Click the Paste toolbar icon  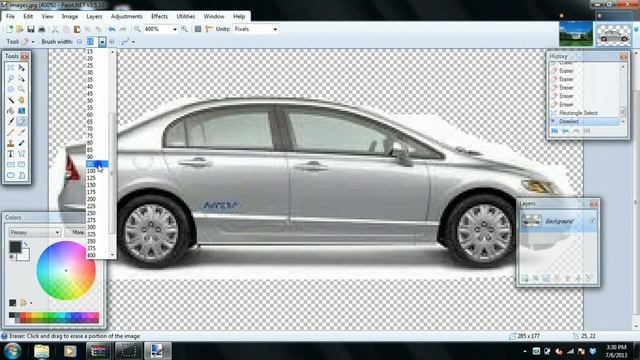76,29
